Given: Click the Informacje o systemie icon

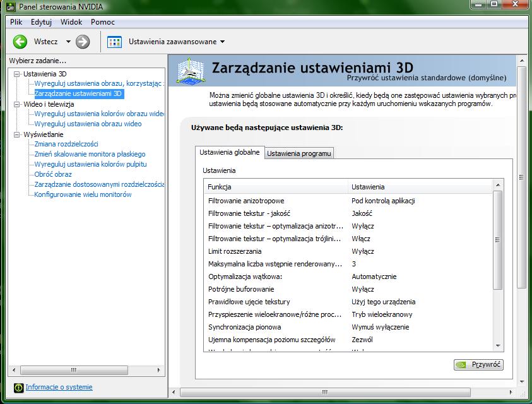Looking at the screenshot, I should (x=19, y=388).
